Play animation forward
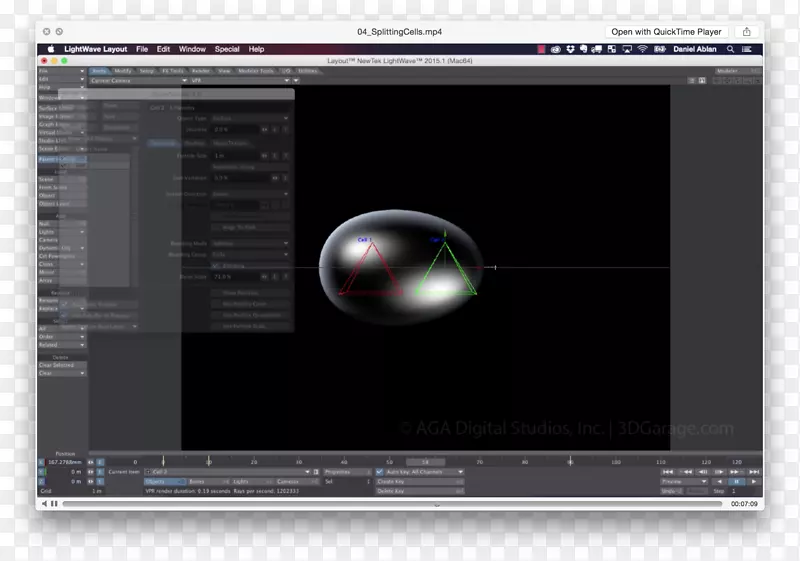This screenshot has height=561, width=800. point(754,481)
